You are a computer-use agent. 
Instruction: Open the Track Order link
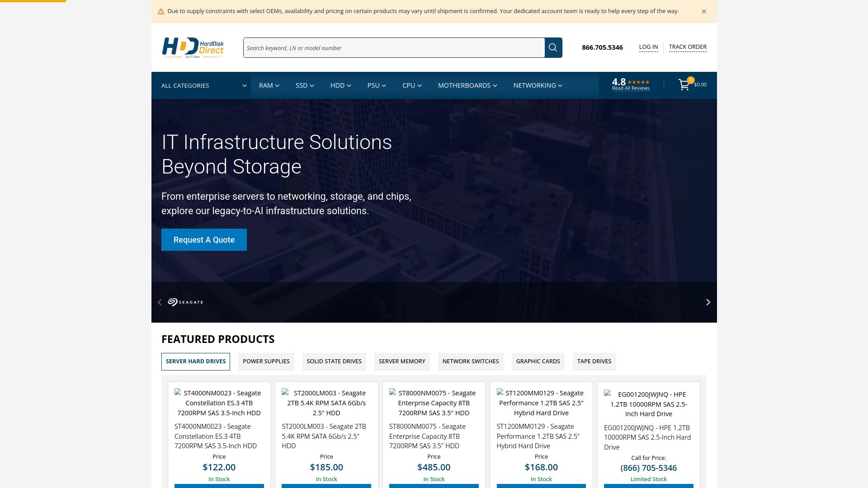coord(688,47)
